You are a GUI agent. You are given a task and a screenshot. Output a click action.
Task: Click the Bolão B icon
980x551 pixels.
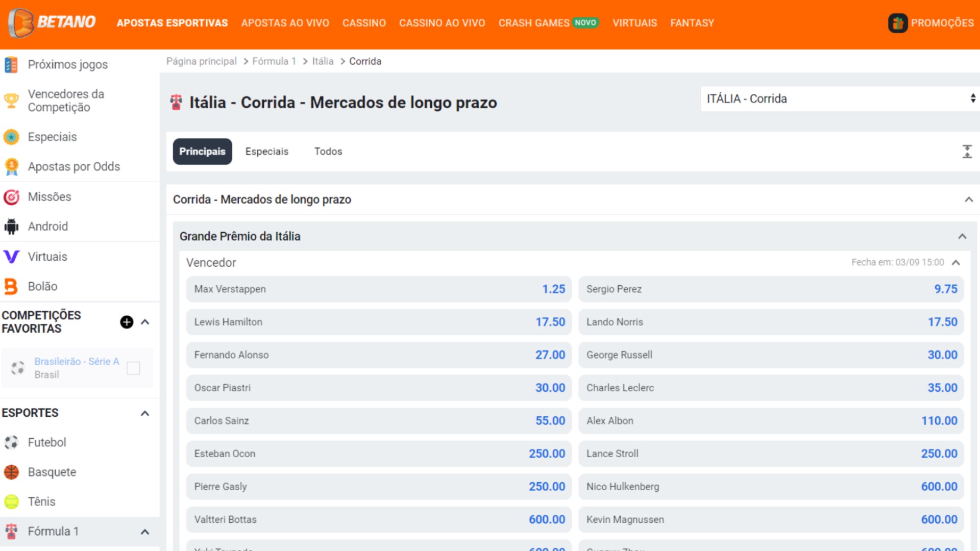pos(11,286)
